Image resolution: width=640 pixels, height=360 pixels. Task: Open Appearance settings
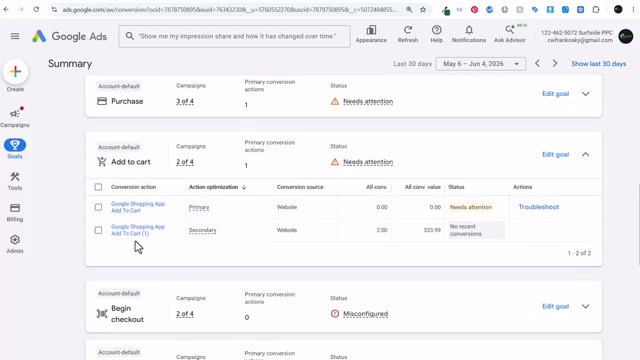(x=371, y=34)
